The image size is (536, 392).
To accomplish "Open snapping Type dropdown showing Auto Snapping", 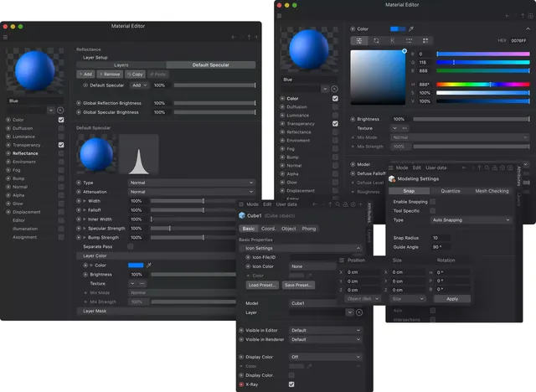I will click(471, 220).
